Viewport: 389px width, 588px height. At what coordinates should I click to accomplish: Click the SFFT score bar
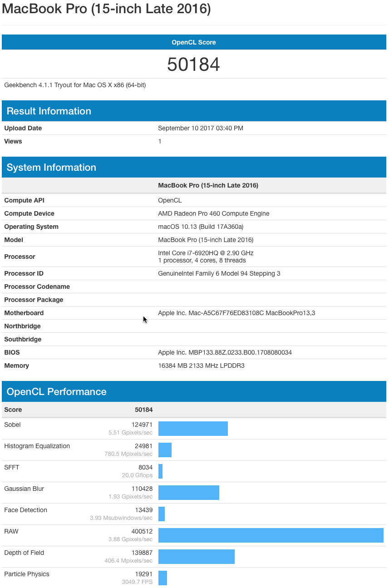pyautogui.click(x=160, y=471)
